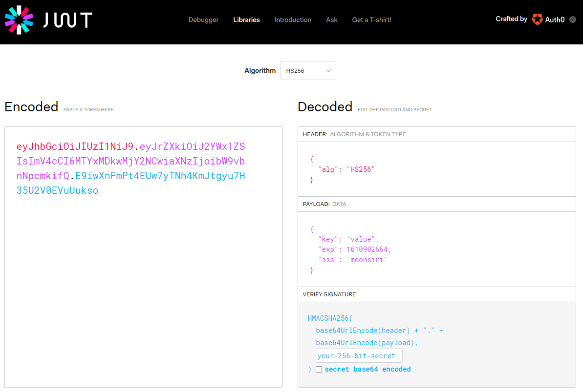583x392 pixels.
Task: Open the Ask nav item
Action: tap(332, 20)
